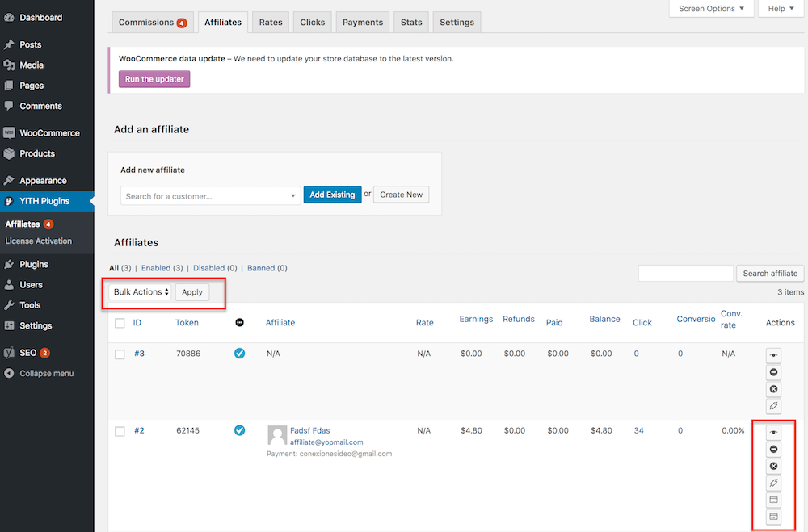Click the ban (X) icon for affiliate #2
The width and height of the screenshot is (808, 532).
[x=773, y=466]
